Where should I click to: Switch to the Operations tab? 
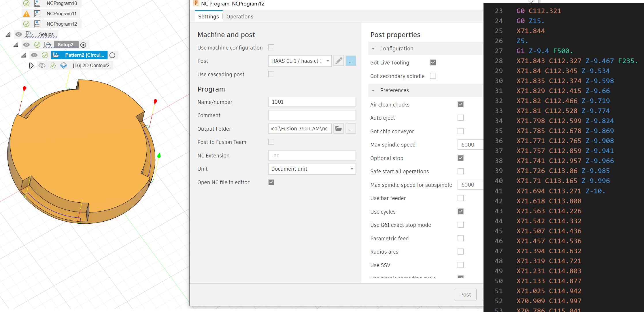tap(240, 17)
